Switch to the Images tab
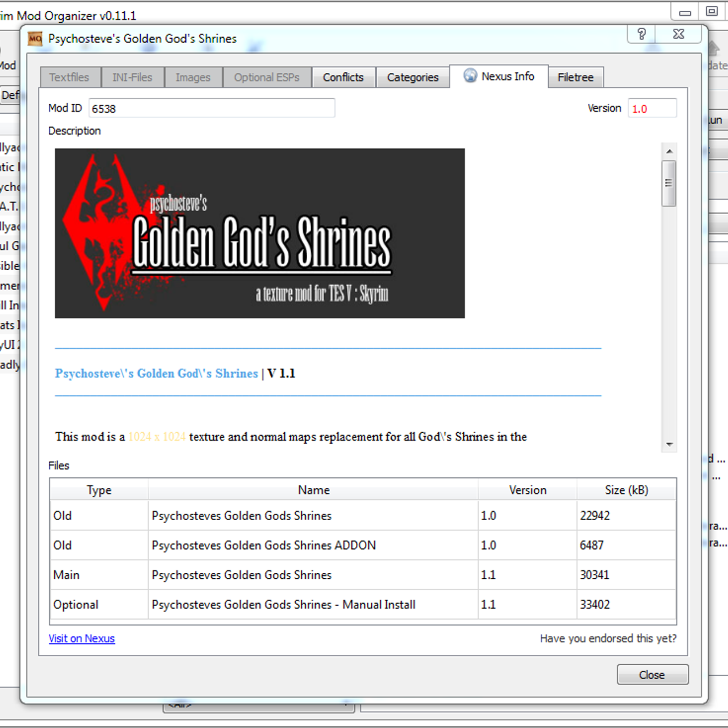 (193, 77)
